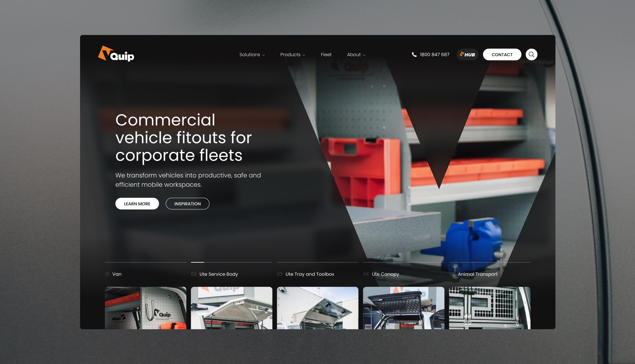This screenshot has height=364, width=635.
Task: Click the Quip logo in the header
Action: pos(116,54)
